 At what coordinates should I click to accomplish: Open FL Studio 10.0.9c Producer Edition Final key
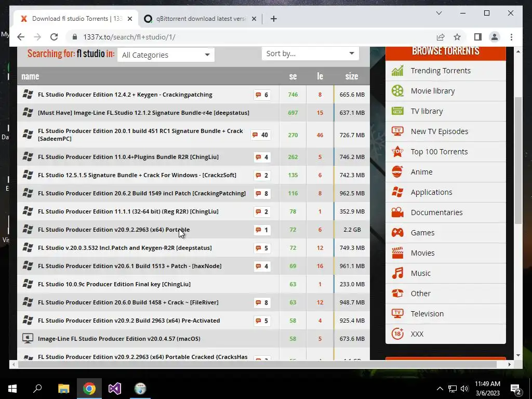pyautogui.click(x=114, y=284)
